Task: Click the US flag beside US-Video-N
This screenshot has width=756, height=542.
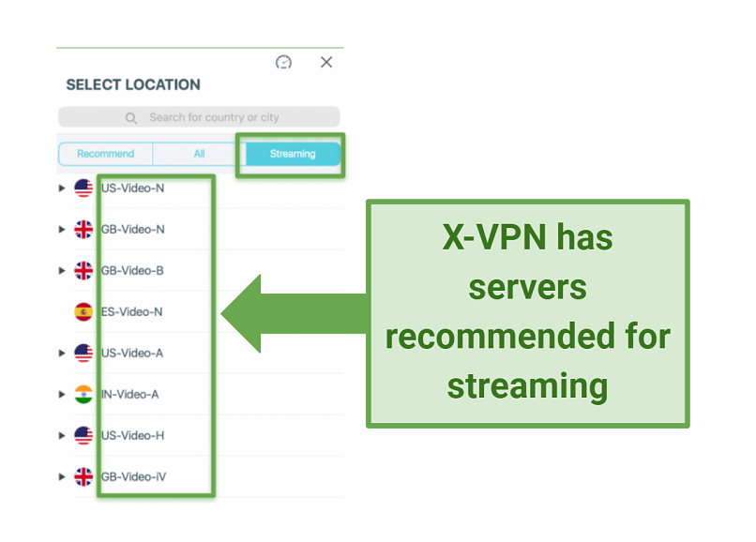Action: (x=83, y=188)
